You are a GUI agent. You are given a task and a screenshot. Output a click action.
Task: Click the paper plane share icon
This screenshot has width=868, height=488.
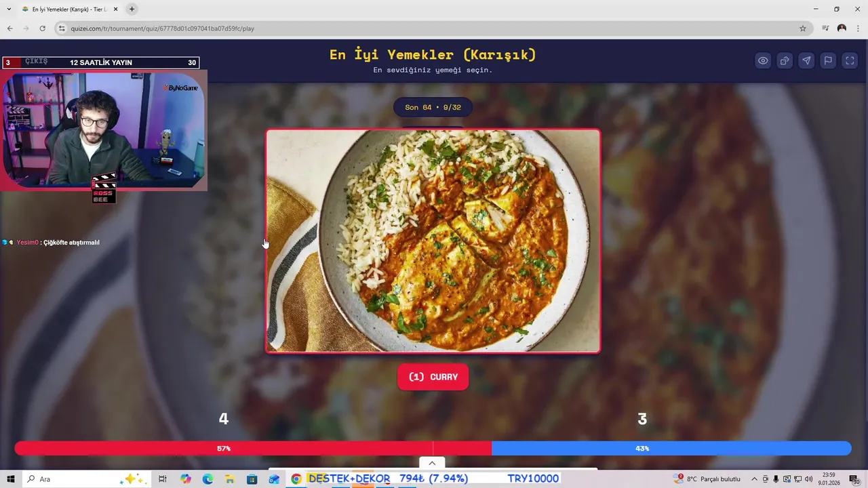806,60
